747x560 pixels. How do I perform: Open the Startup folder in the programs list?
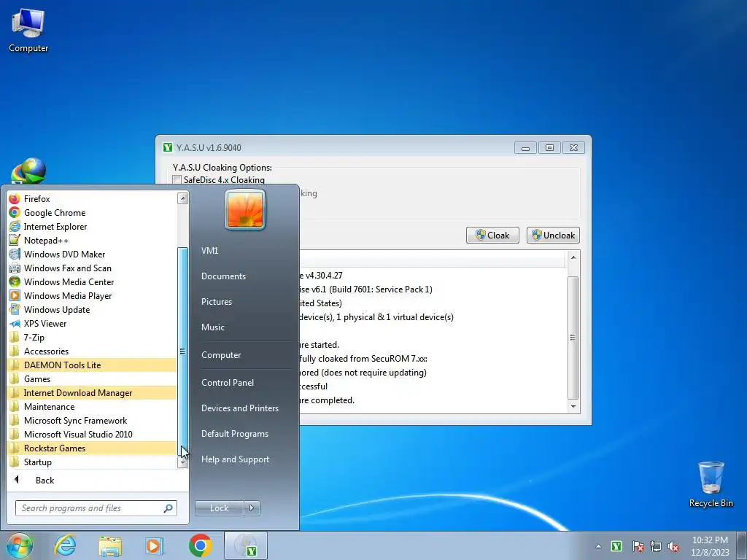pos(91,462)
